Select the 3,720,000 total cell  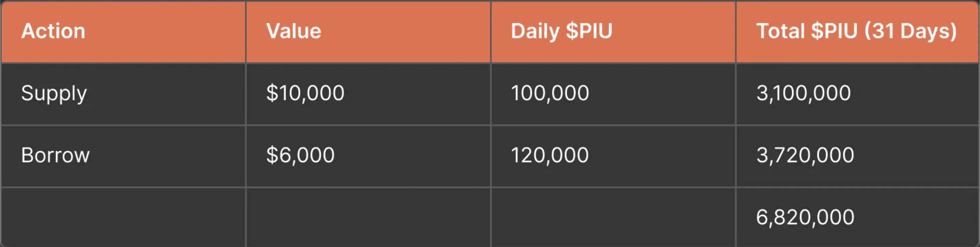857,156
